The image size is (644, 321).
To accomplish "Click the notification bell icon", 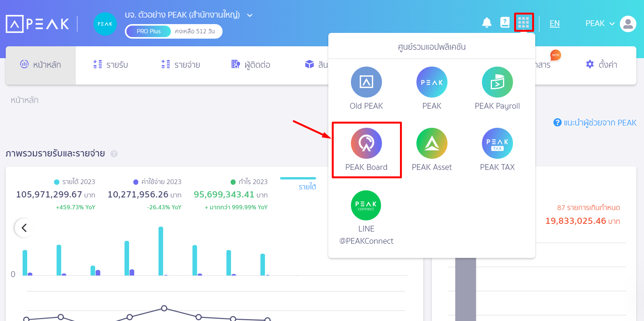I will tap(487, 23).
